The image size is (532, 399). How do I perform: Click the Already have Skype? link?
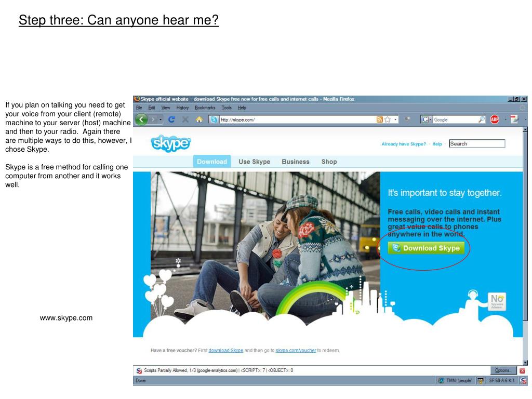tap(403, 144)
